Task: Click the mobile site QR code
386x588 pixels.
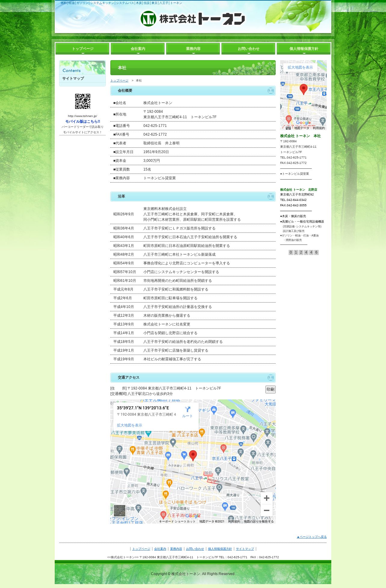Action: click(x=82, y=101)
